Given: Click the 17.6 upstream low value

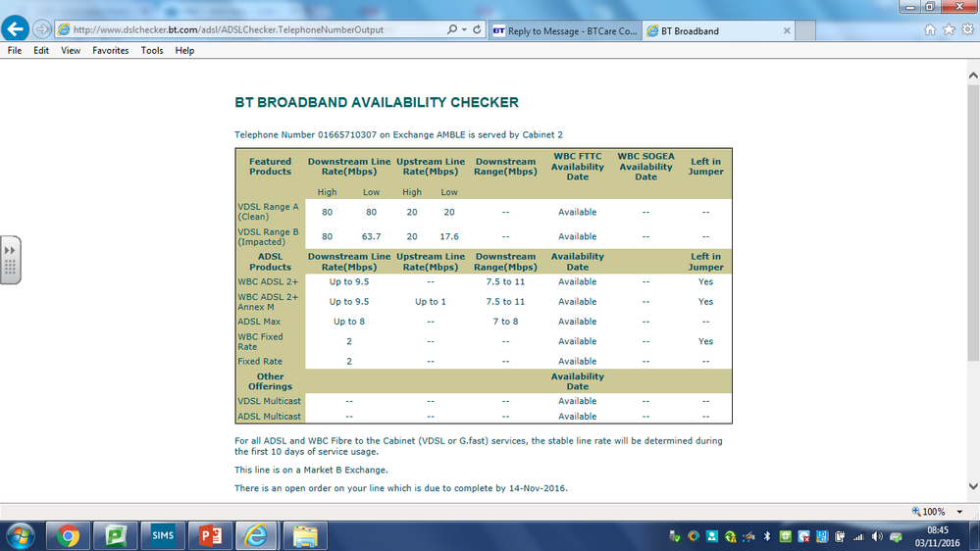Looking at the screenshot, I should [449, 236].
